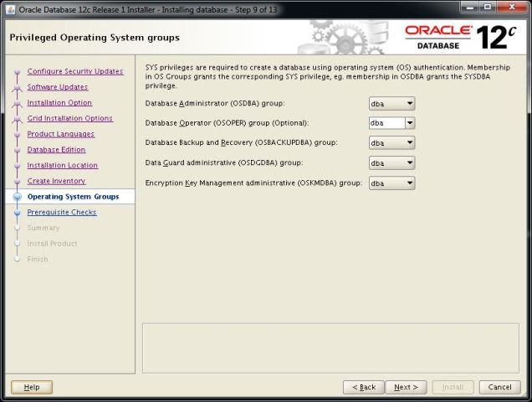
Task: Open the OSOPER group dropdown arrow
Action: tap(410, 123)
